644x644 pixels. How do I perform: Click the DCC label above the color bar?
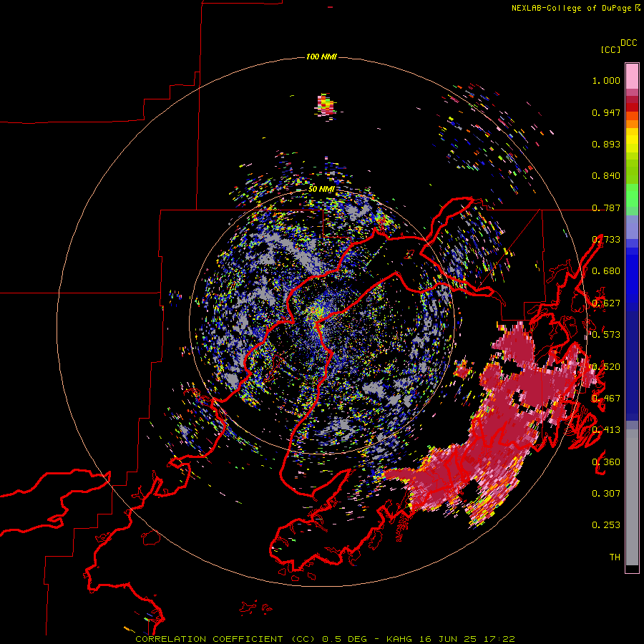click(x=629, y=43)
